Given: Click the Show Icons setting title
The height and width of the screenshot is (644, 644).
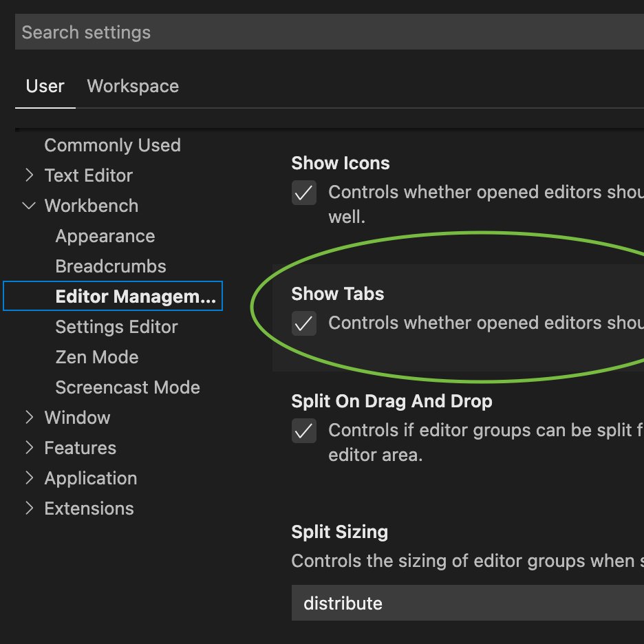Looking at the screenshot, I should pos(341,163).
